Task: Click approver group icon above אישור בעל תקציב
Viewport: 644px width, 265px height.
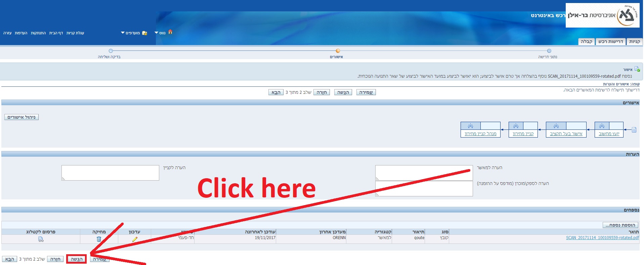Action: coord(556,126)
